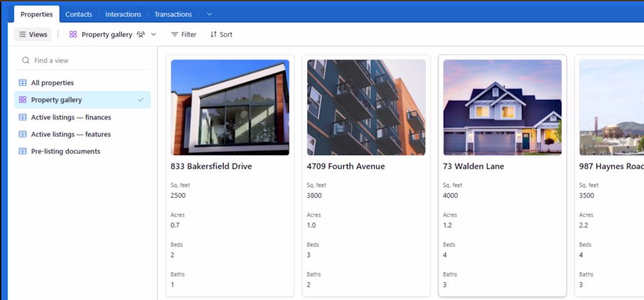The image size is (644, 300).
Task: Focus the Find a view search field
Action: pos(83,60)
